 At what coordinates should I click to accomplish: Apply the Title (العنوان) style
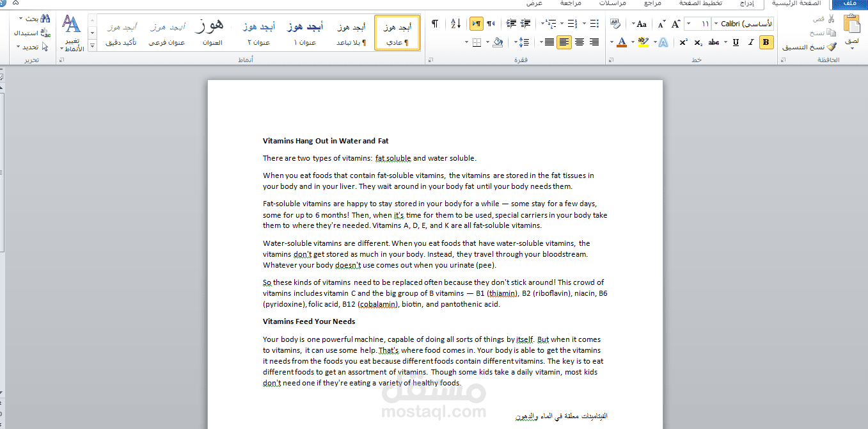coord(212,33)
